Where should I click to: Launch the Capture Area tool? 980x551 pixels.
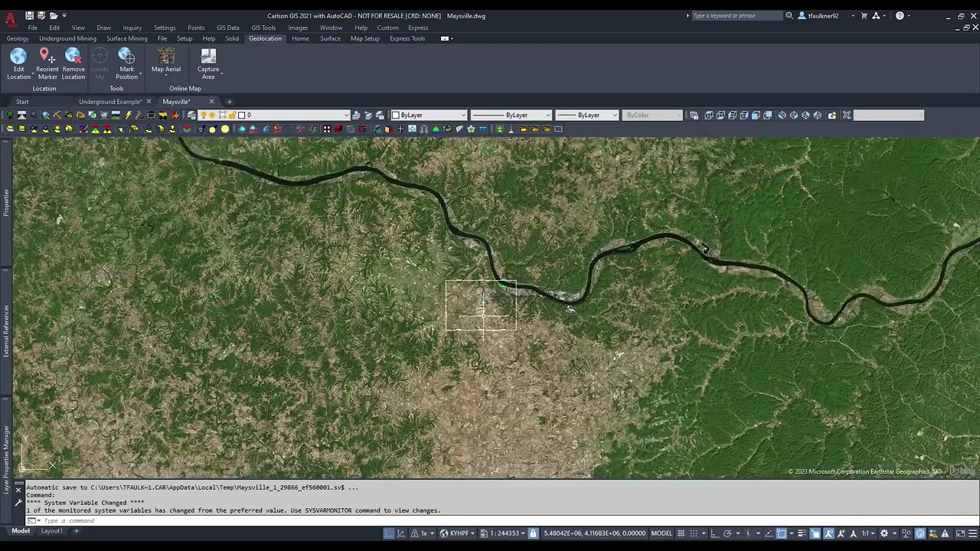point(208,64)
